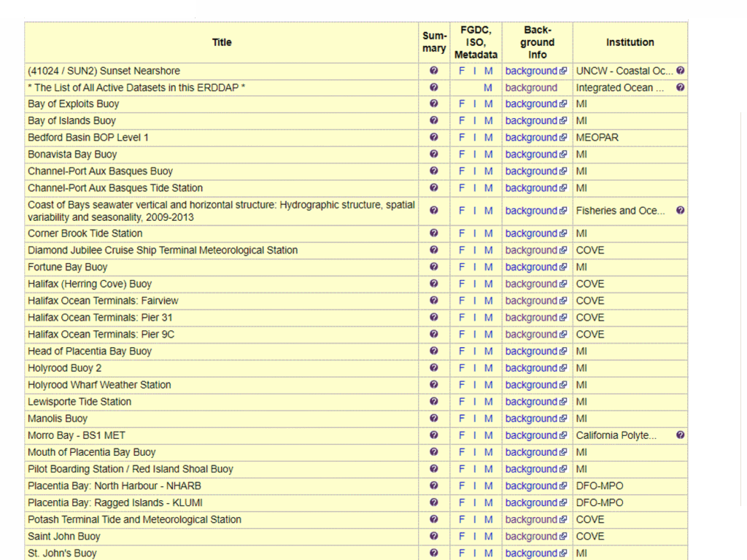Click the F (FGDC) link for Fortune Bay Buoy
The width and height of the screenshot is (747, 560).
tap(461, 268)
